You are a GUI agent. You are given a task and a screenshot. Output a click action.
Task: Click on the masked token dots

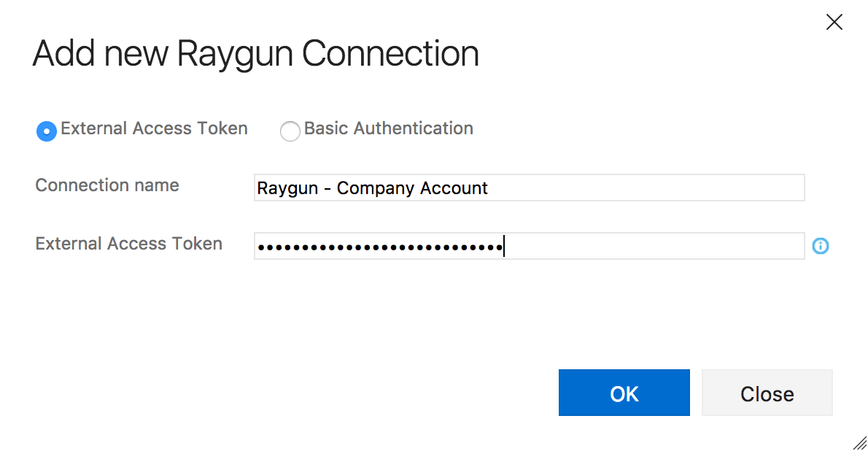(379, 247)
